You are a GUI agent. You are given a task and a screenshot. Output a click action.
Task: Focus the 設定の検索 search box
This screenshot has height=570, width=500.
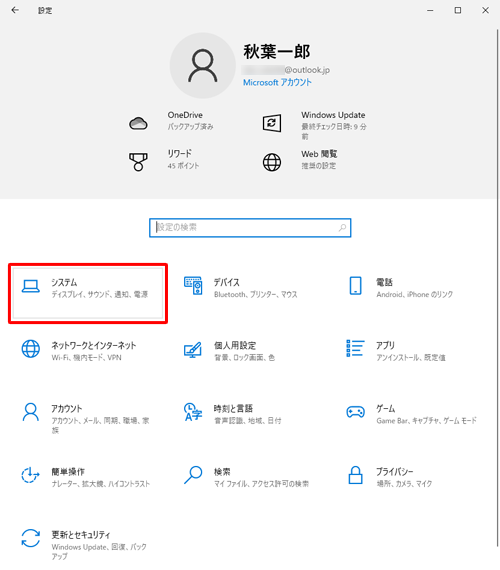[250, 228]
